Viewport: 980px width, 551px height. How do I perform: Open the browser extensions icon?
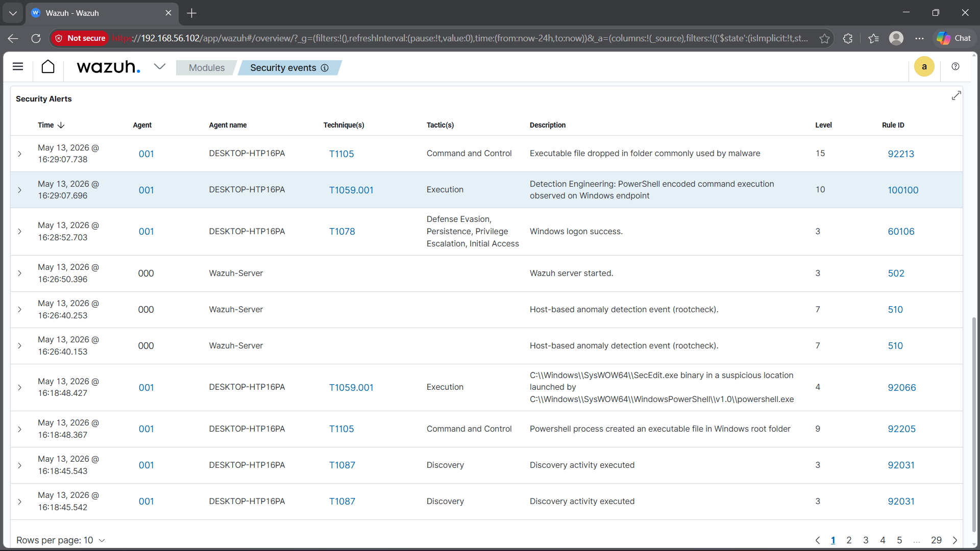pyautogui.click(x=848, y=38)
